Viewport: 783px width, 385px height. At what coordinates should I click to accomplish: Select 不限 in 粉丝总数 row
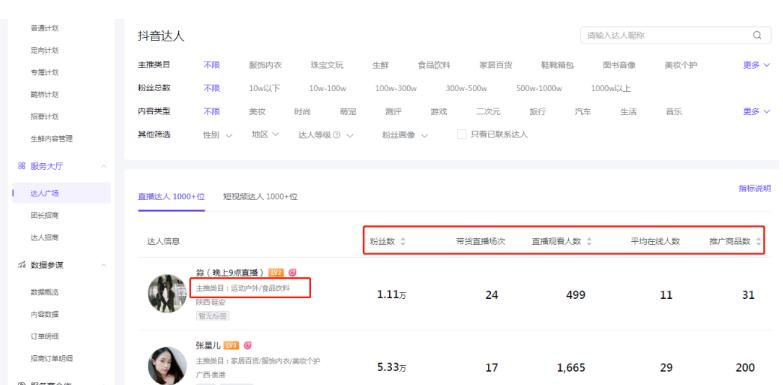211,88
